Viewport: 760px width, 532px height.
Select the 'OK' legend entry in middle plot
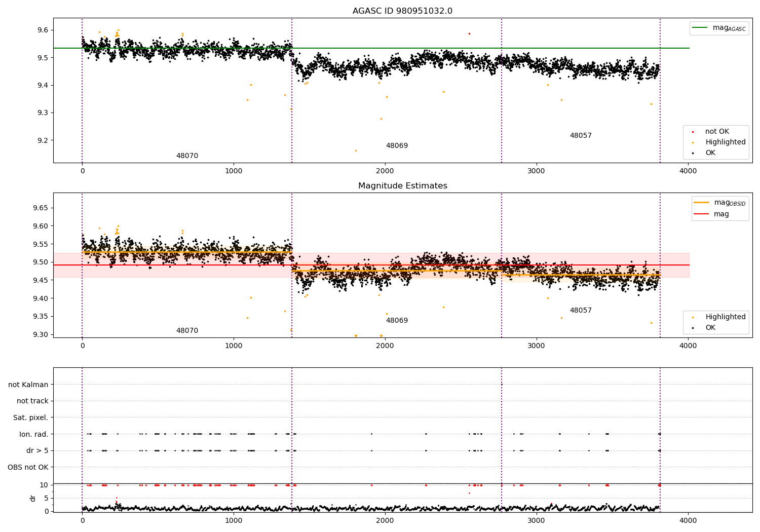[704, 328]
